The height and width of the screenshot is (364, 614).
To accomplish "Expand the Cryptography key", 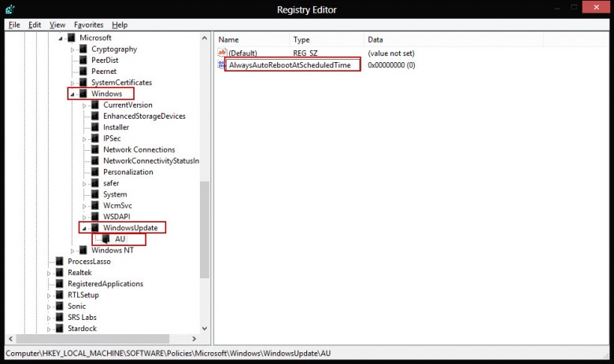I will pos(72,50).
